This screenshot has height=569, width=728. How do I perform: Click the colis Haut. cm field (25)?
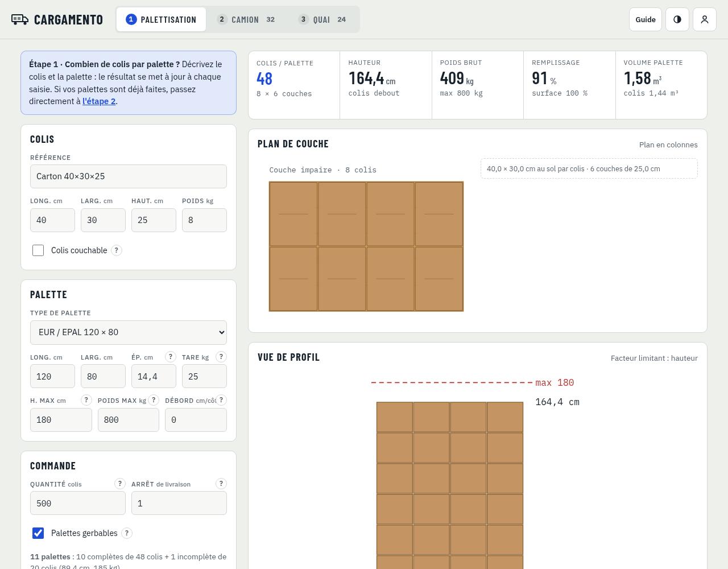(x=154, y=220)
